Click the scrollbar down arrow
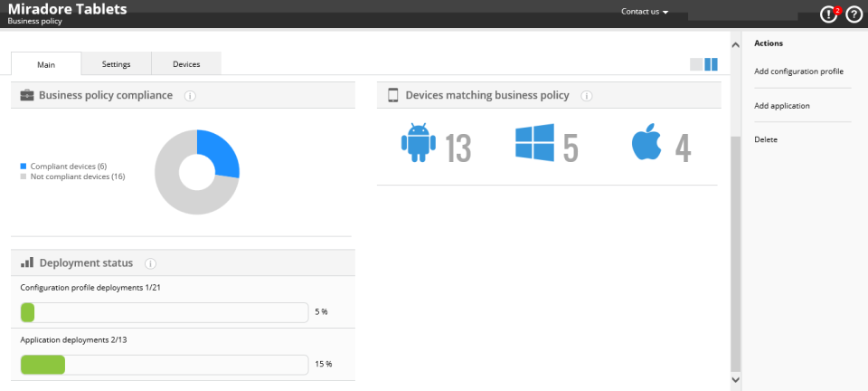The width and height of the screenshot is (868, 391). point(736,379)
